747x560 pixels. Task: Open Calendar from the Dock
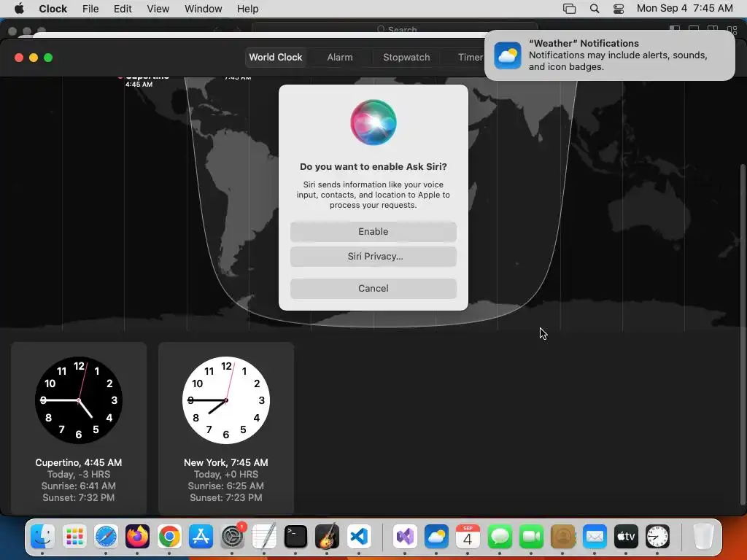(x=468, y=537)
